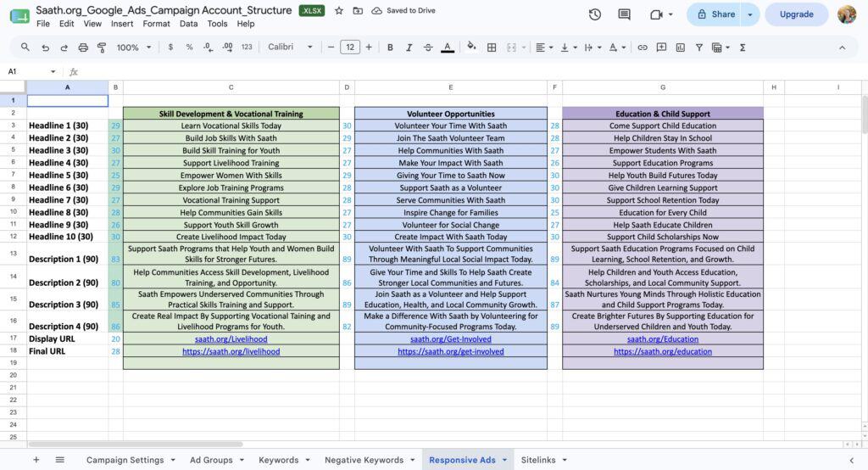Open the https://saath.org/get-involved link
The width and height of the screenshot is (868, 470).
click(451, 351)
